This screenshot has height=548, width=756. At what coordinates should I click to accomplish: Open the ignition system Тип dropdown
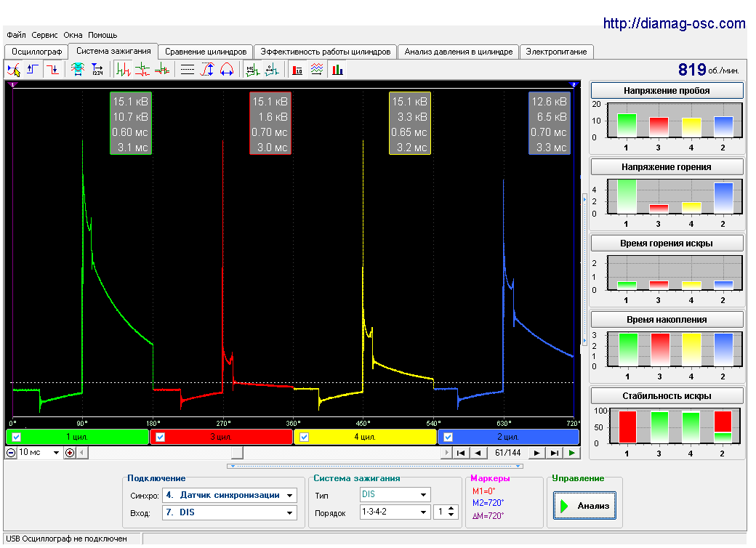423,495
